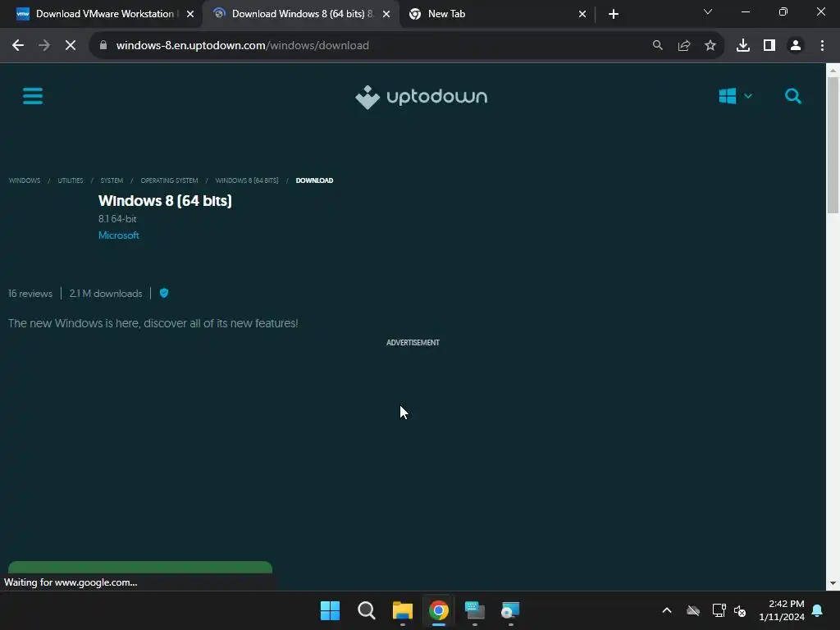Click the forward navigation arrow

44,46
